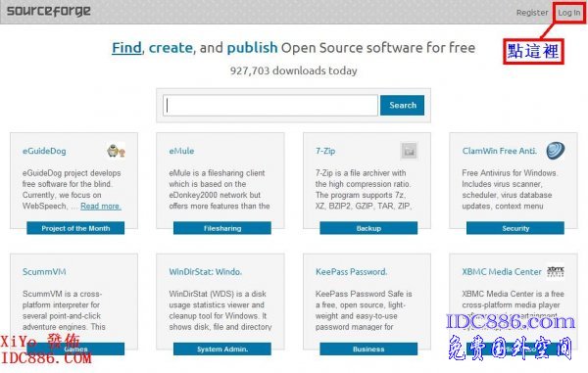
Task: Open the WinDirStat project title
Action: [x=206, y=272]
